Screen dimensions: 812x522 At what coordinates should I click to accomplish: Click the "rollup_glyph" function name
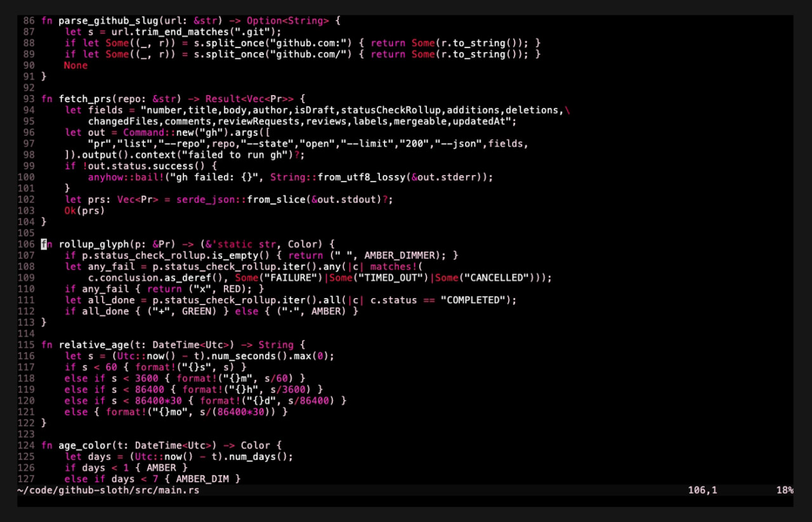click(x=93, y=244)
